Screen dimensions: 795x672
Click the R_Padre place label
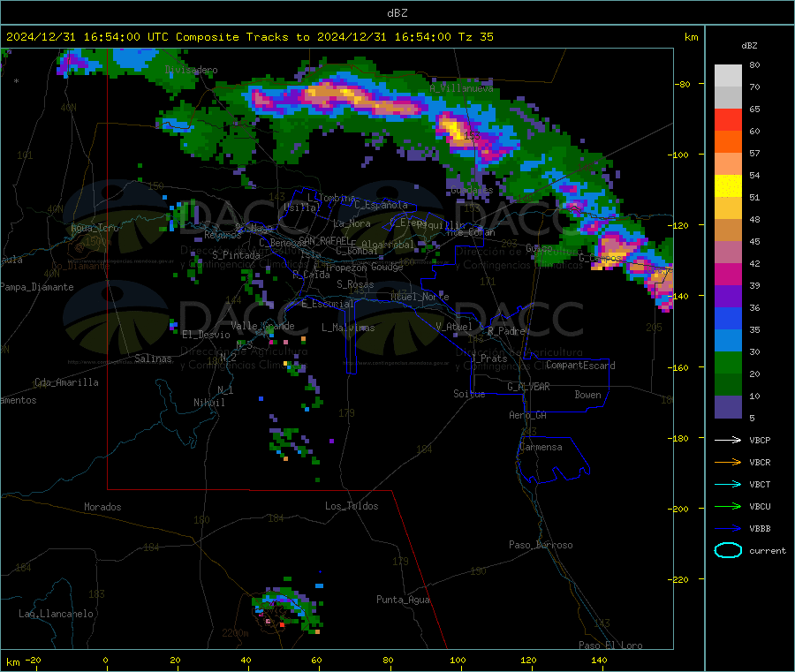point(506,331)
